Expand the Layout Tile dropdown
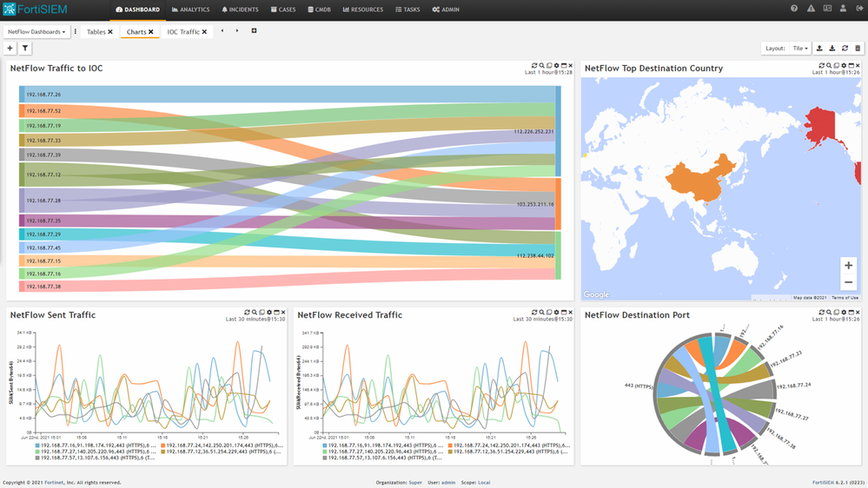The image size is (868, 488). pos(798,49)
